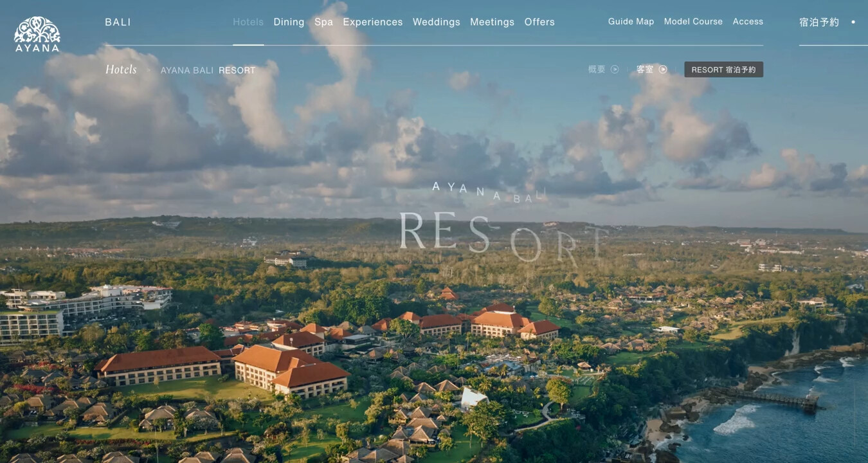Open the Model Course link
This screenshot has height=463, width=868.
693,21
